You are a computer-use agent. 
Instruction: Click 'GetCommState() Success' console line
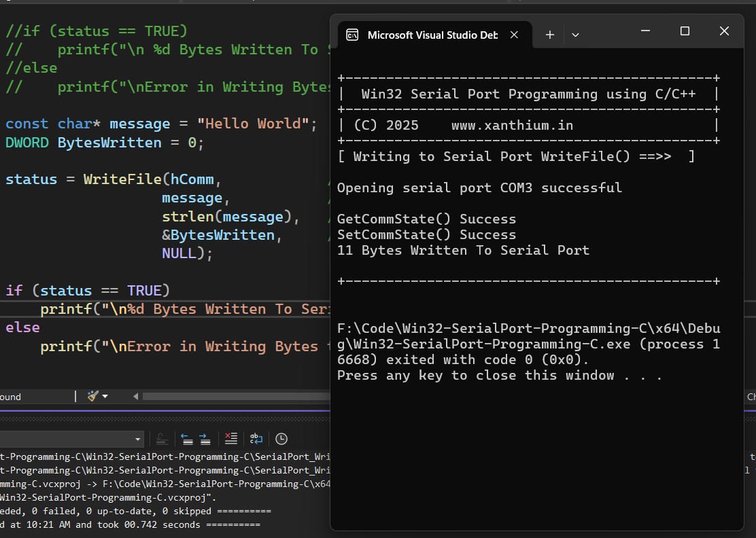point(426,219)
